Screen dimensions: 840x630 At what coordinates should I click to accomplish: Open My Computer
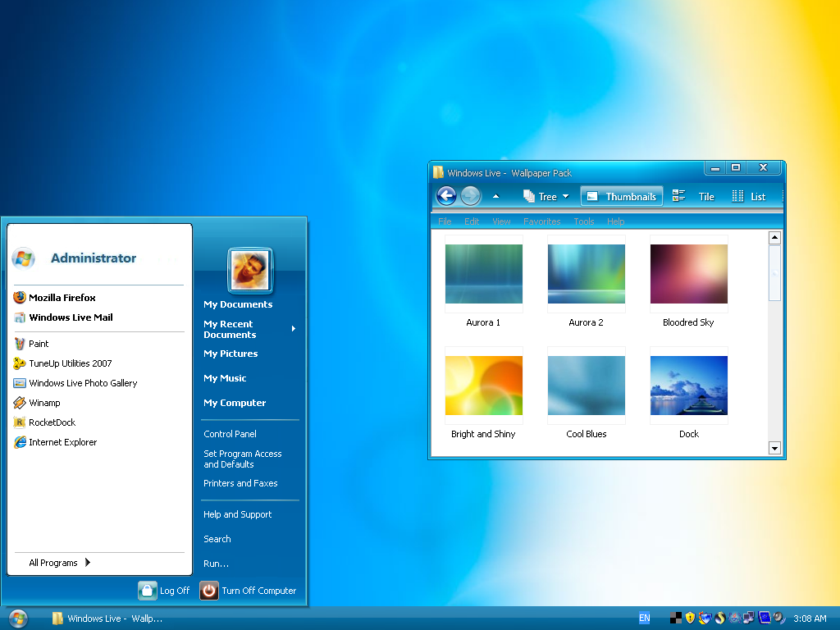(235, 403)
